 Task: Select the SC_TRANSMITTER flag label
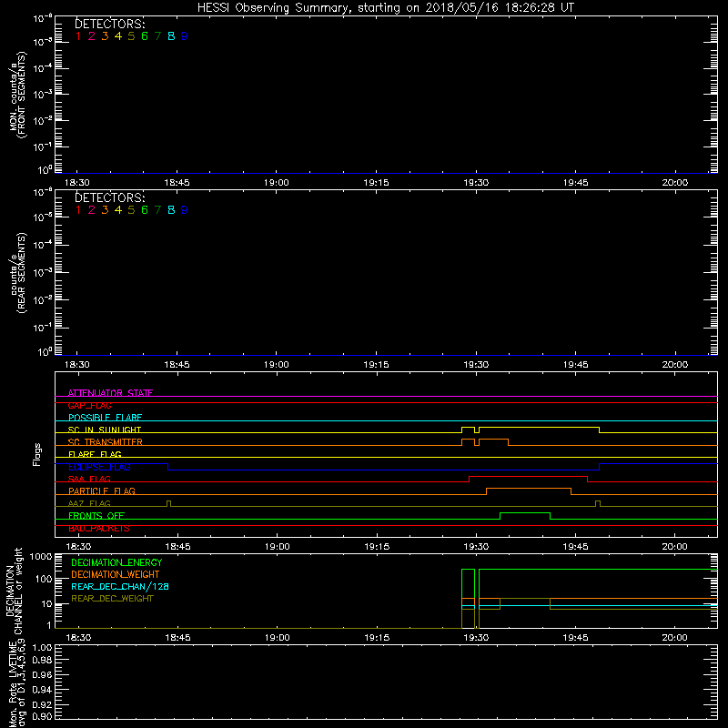click(x=106, y=442)
